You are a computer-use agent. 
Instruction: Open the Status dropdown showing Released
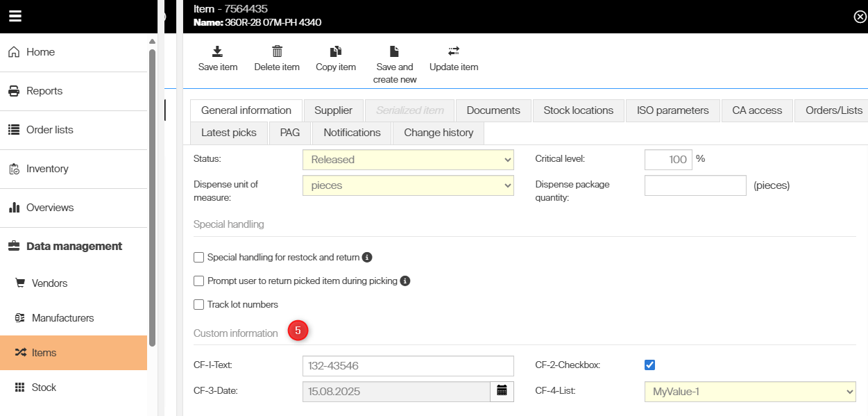pos(408,160)
